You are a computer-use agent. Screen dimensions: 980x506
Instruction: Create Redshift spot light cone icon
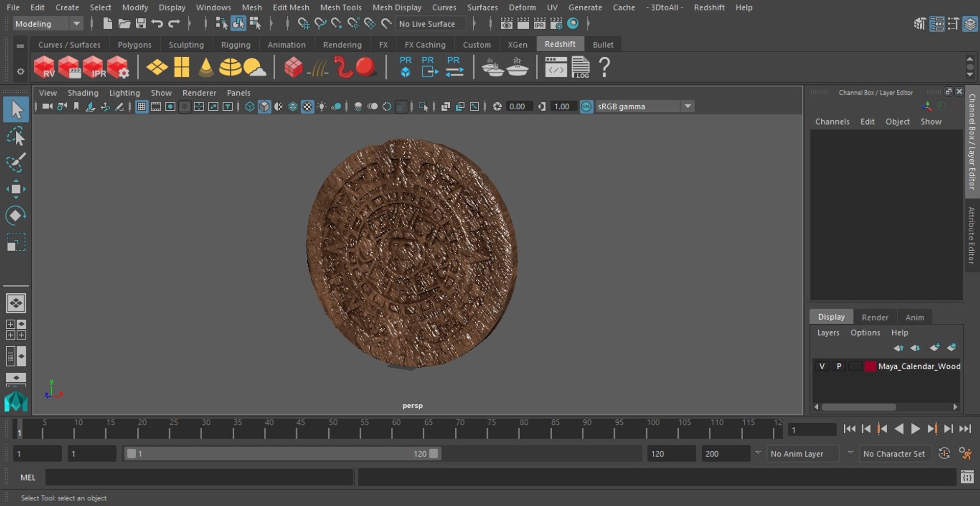coord(206,67)
